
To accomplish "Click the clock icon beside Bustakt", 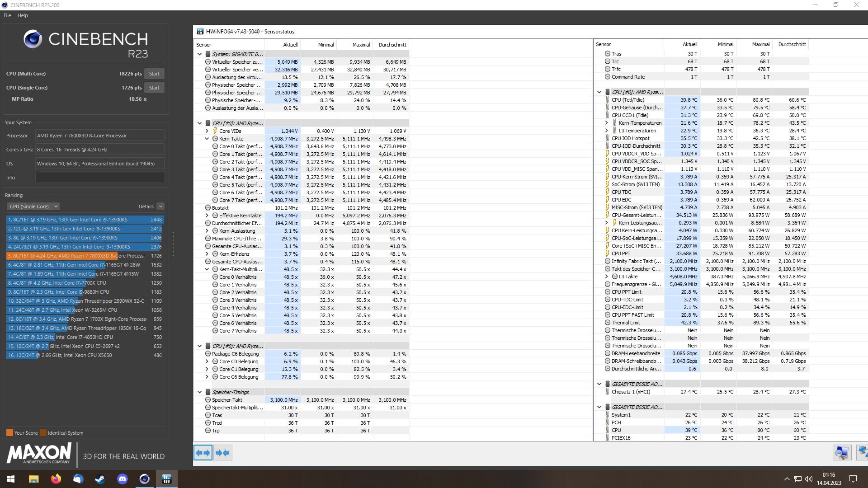I will (x=208, y=208).
